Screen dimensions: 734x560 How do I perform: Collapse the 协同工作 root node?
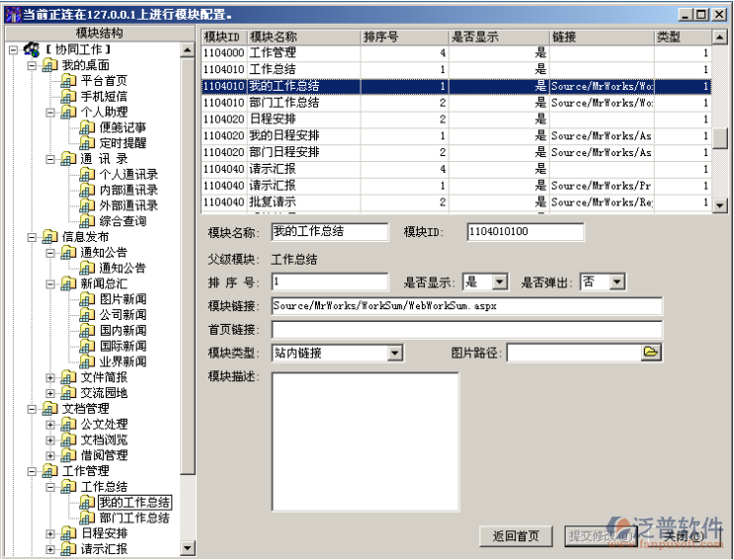point(13,49)
